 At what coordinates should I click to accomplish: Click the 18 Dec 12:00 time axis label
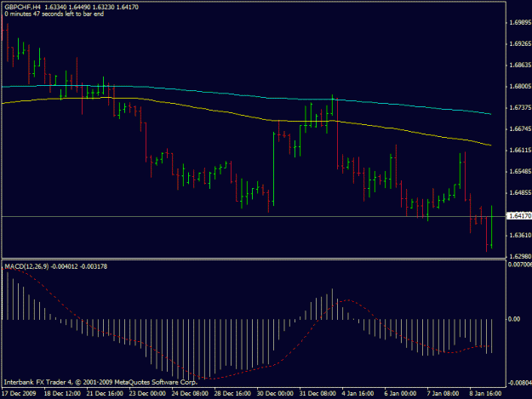click(62, 394)
